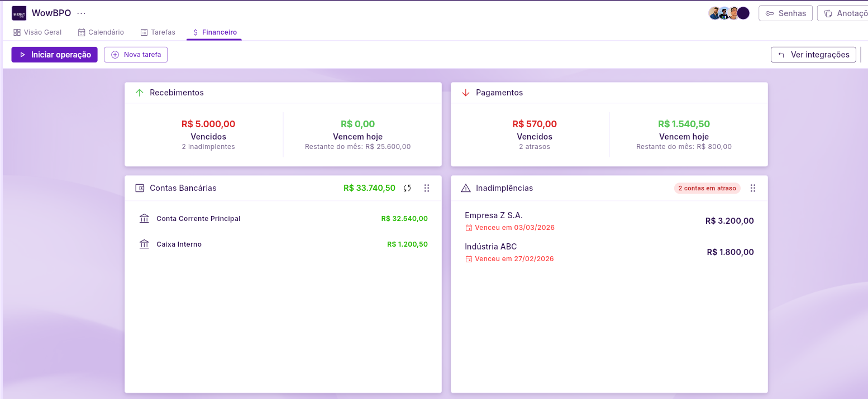The image size is (868, 399).
Task: Open the three-dot menu next to WowBPO
Action: coord(82,13)
